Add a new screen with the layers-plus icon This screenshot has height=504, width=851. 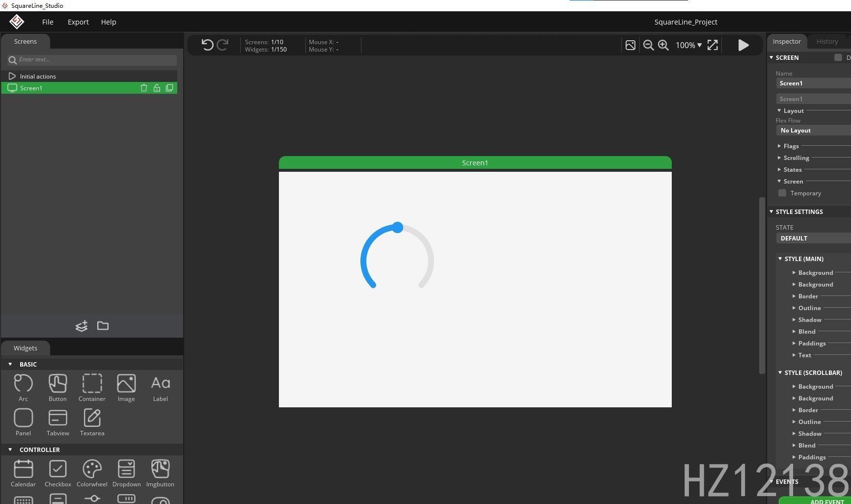click(x=82, y=326)
